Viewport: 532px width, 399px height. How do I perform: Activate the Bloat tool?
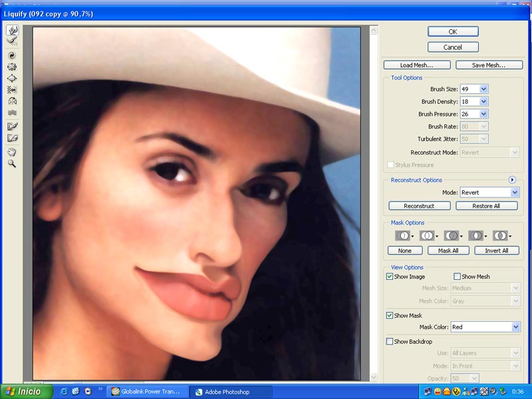point(12,78)
